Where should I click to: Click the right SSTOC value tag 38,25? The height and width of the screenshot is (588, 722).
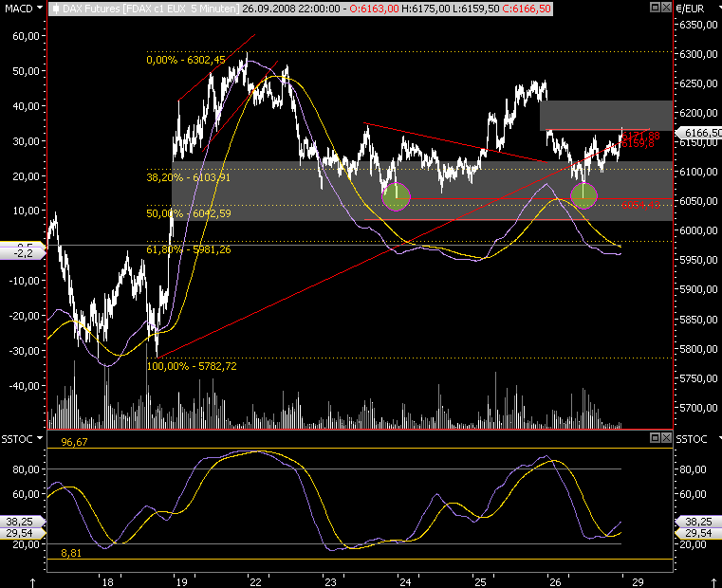[698, 522]
